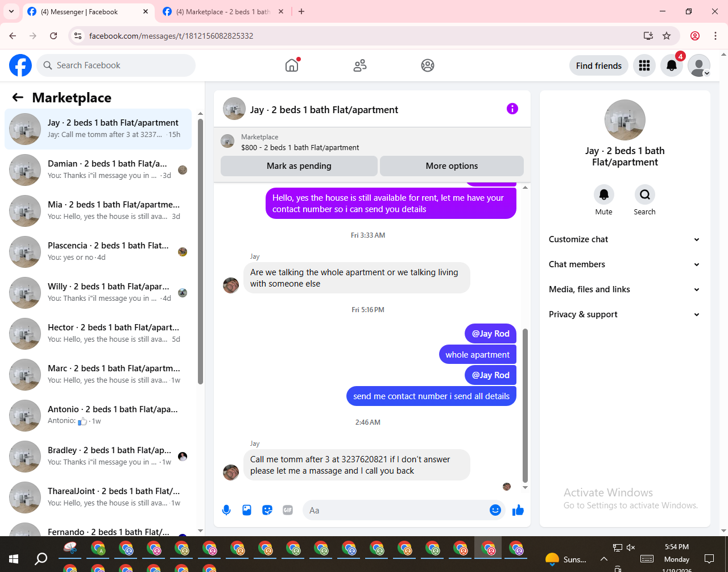Viewport: 728px width, 572px height.
Task: Show hidden system tray icons
Action: [603, 559]
